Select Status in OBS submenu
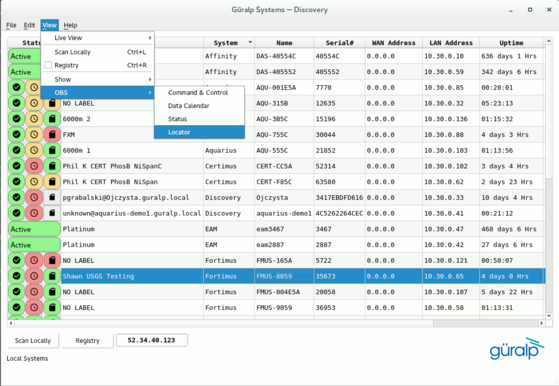 (x=199, y=119)
